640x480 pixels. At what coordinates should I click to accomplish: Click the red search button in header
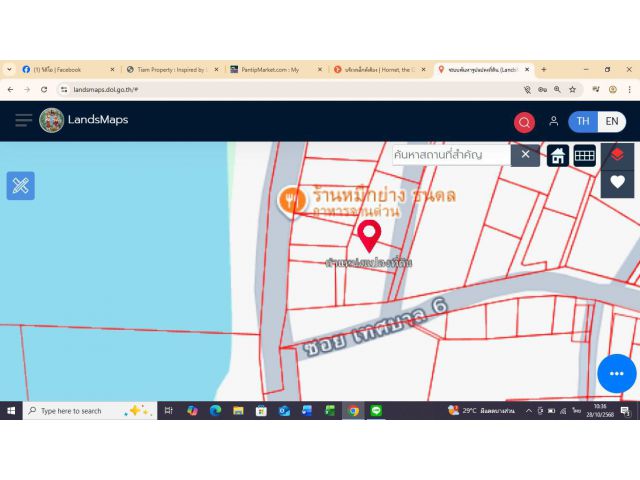524,122
